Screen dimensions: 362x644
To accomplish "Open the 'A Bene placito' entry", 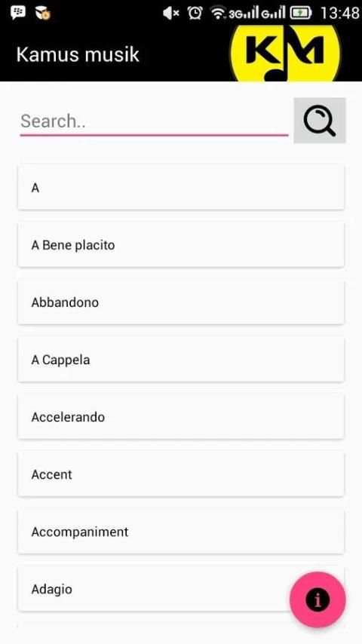I will (181, 245).
